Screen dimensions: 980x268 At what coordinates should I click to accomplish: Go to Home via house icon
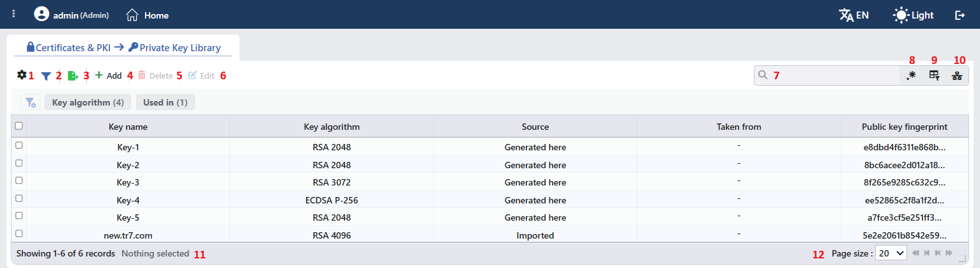pyautogui.click(x=132, y=15)
